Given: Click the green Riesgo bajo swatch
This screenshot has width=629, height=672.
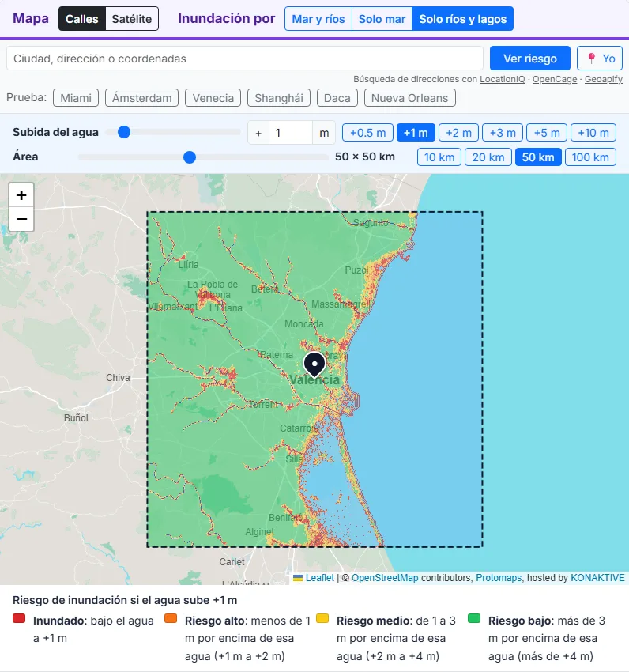Looking at the screenshot, I should pyautogui.click(x=474, y=618).
